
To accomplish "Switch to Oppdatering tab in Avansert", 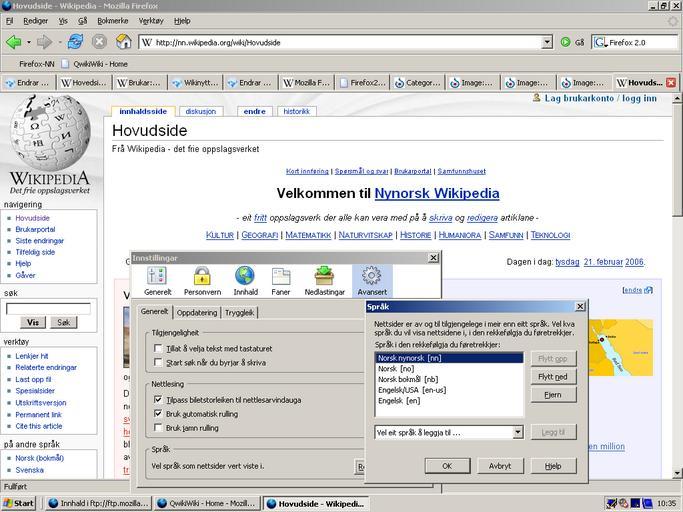I will (x=197, y=312).
